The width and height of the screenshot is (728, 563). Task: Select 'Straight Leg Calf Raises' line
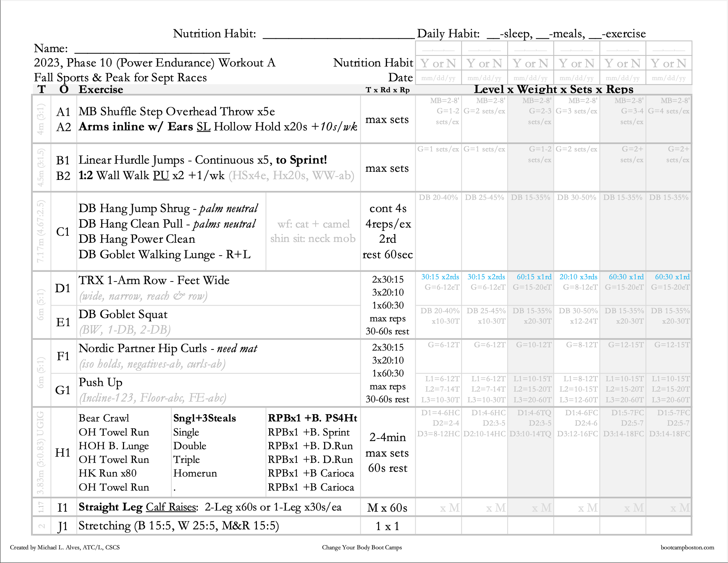[x=210, y=507]
